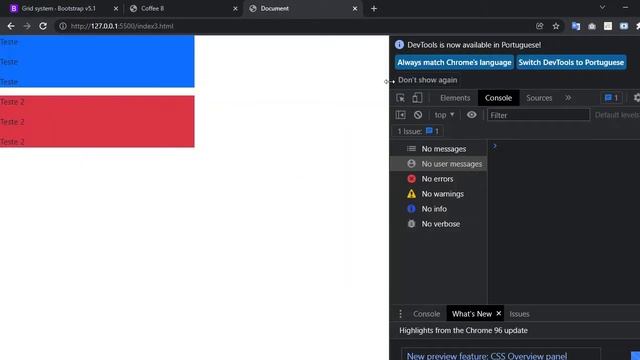Switch to Grid system Bootstrap browser tab
The image size is (640, 360).
[59, 9]
